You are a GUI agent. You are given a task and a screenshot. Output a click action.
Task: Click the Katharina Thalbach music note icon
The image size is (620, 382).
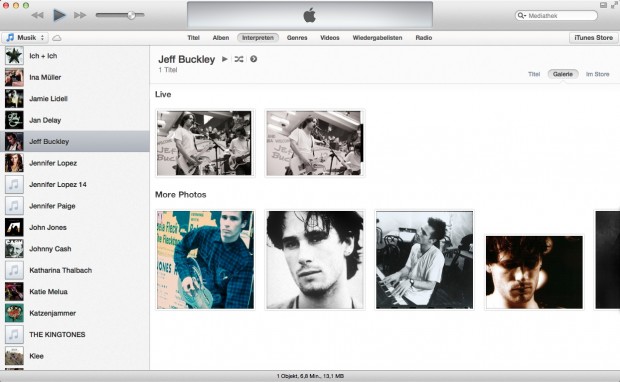(14, 270)
